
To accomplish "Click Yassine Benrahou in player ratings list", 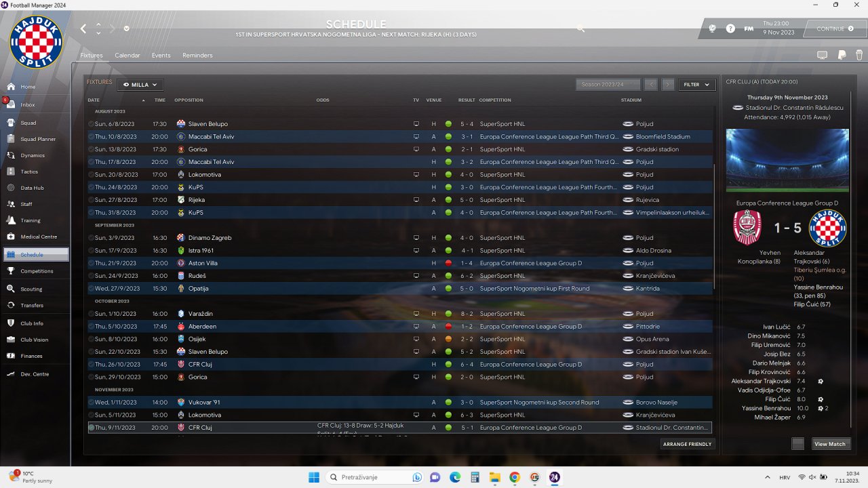I will pos(766,409).
